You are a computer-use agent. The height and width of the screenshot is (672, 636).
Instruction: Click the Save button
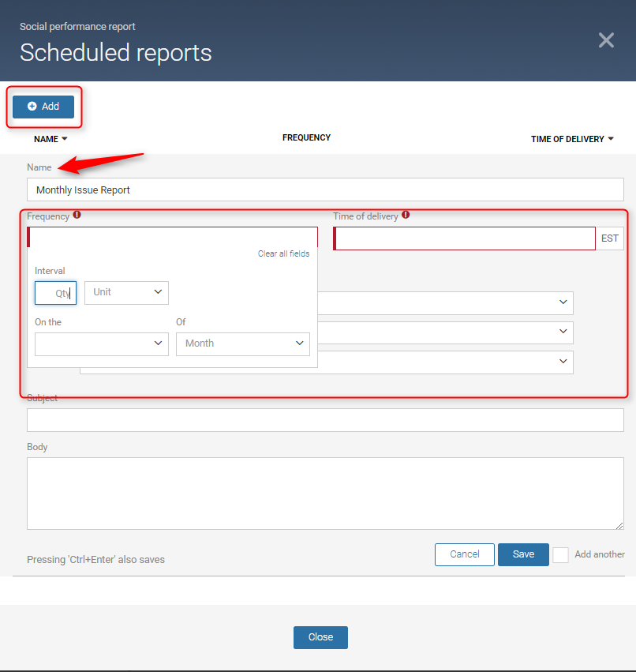pyautogui.click(x=523, y=554)
